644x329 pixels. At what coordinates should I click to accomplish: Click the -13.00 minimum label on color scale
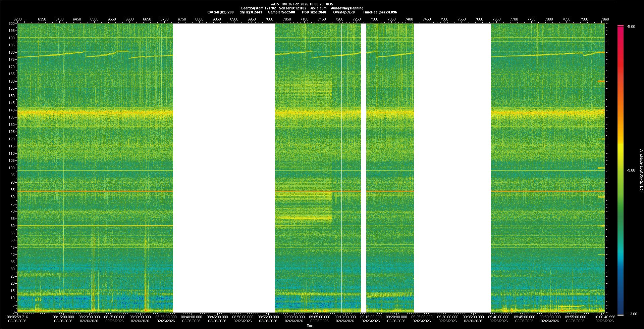(632, 314)
